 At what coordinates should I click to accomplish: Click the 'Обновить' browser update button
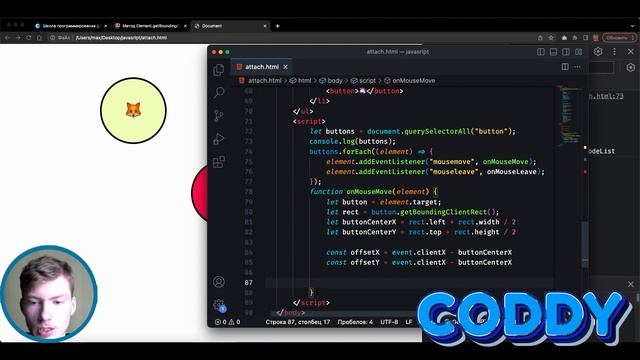click(620, 38)
